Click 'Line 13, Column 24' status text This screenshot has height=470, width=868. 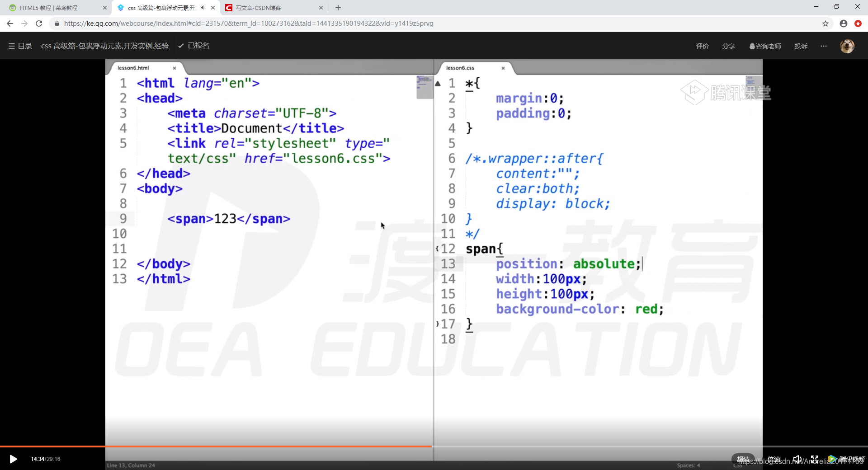click(x=131, y=465)
